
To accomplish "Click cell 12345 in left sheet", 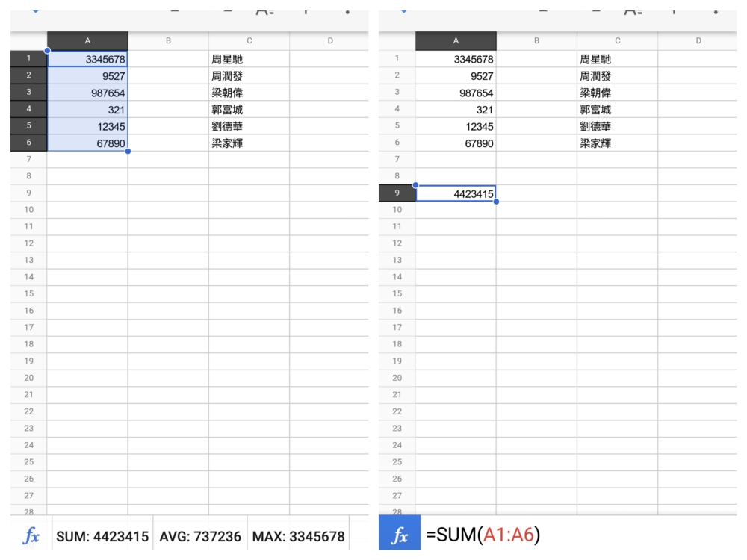I will [87, 126].
